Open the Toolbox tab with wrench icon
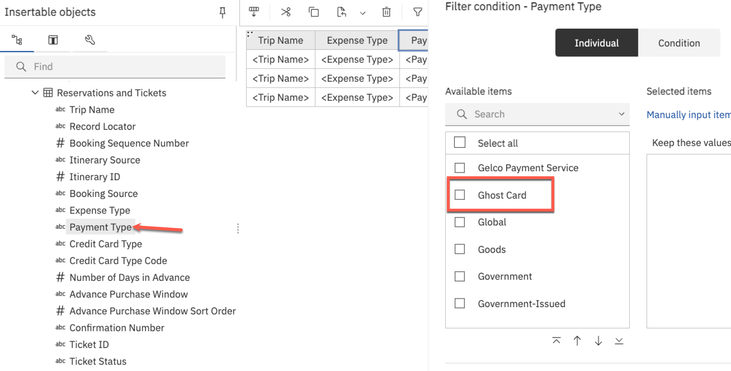This screenshot has width=731, height=371. tap(90, 40)
